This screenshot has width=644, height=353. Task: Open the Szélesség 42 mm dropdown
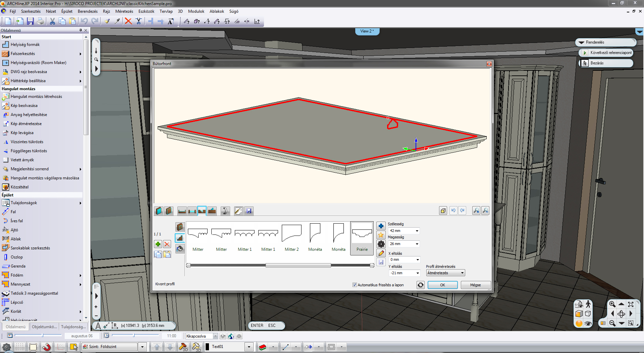[x=417, y=231]
